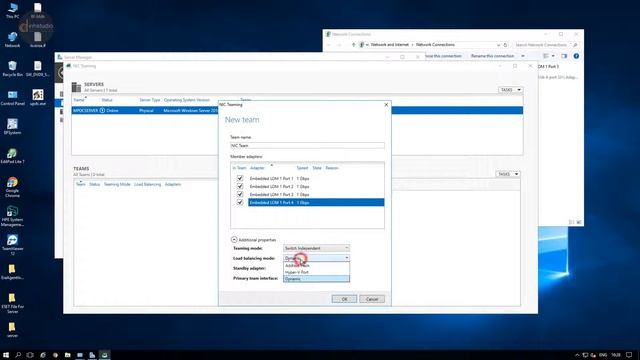Viewport: 640px width, 360px height.
Task: Choose Dynamic load balancing option
Action: [x=316, y=279]
